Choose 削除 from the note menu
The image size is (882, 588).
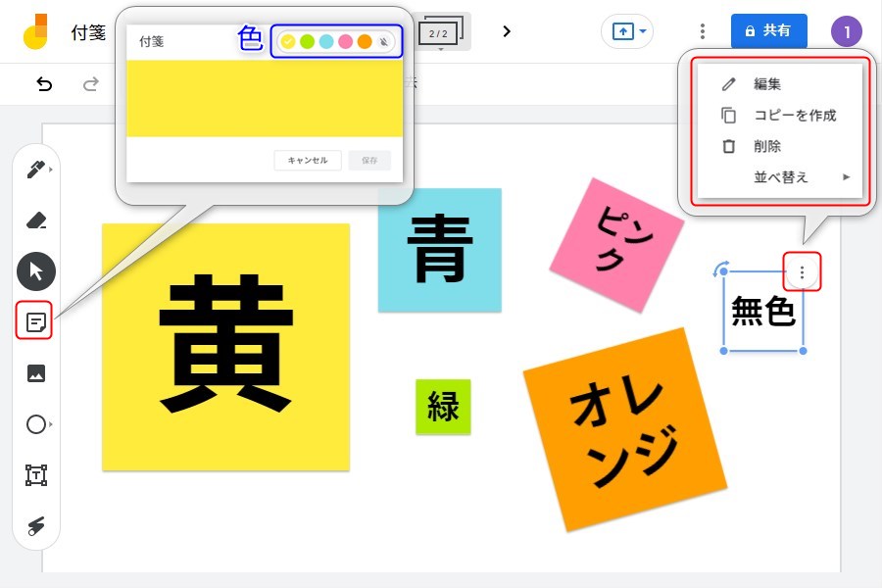[780, 146]
